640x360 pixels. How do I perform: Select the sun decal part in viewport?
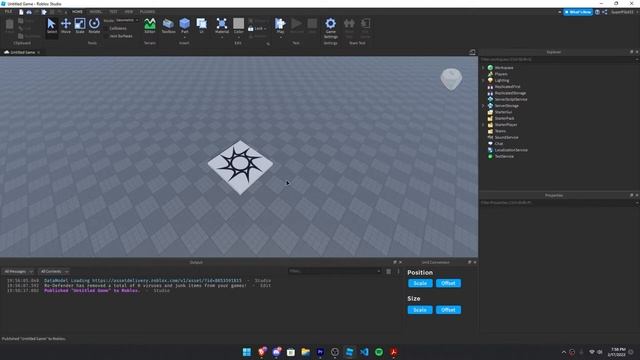tap(240, 167)
